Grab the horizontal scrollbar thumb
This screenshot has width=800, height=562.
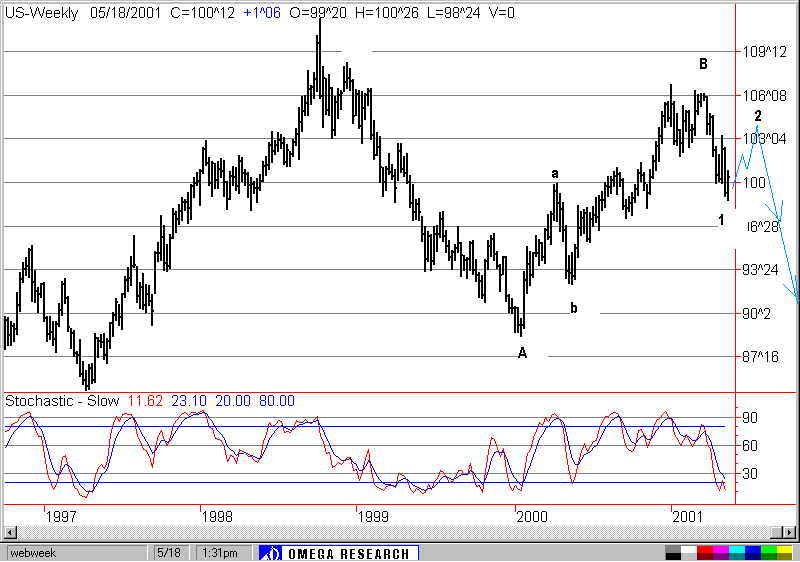click(x=777, y=533)
